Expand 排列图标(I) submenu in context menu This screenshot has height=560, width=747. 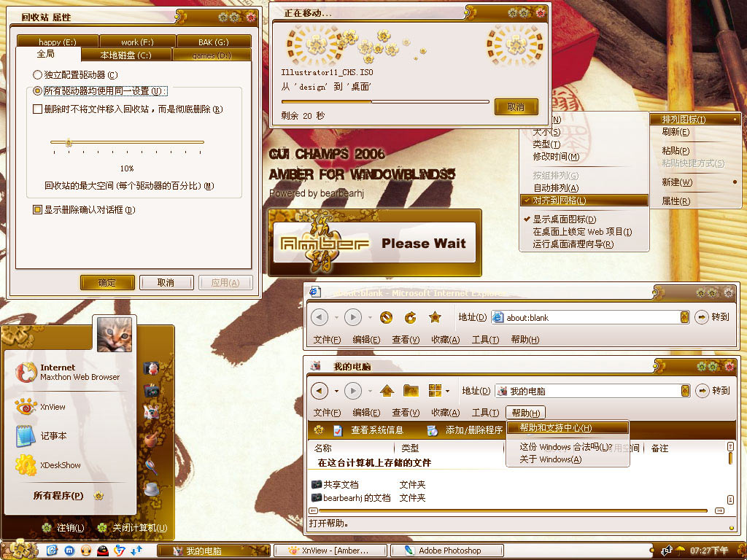[695, 119]
